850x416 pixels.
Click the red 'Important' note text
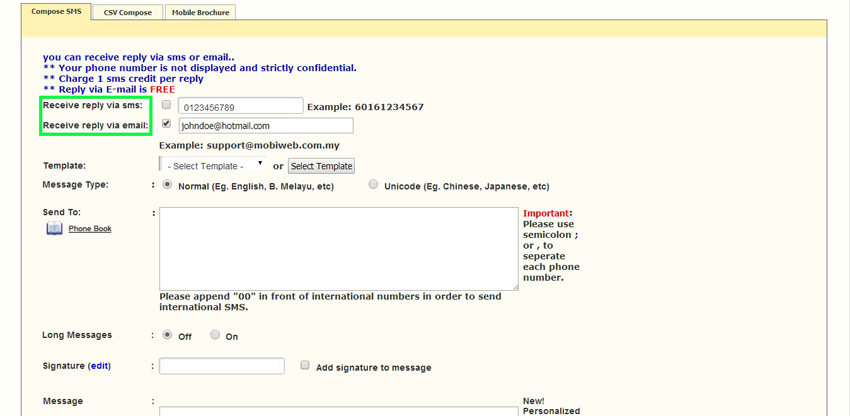click(x=546, y=214)
